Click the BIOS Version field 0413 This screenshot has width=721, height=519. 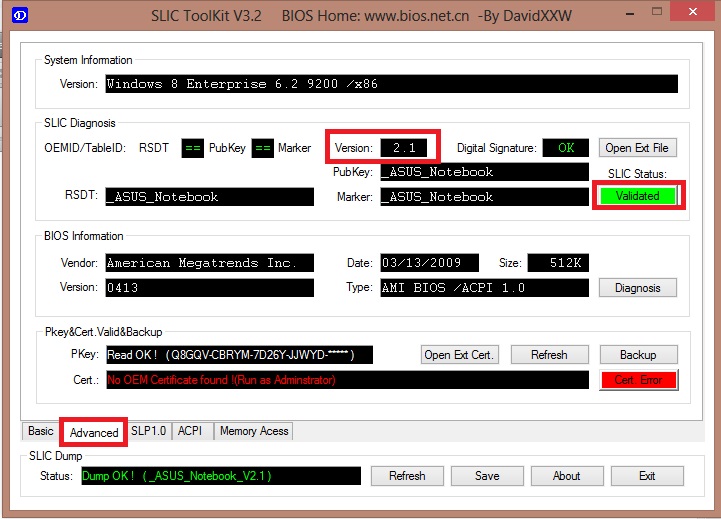click(210, 288)
